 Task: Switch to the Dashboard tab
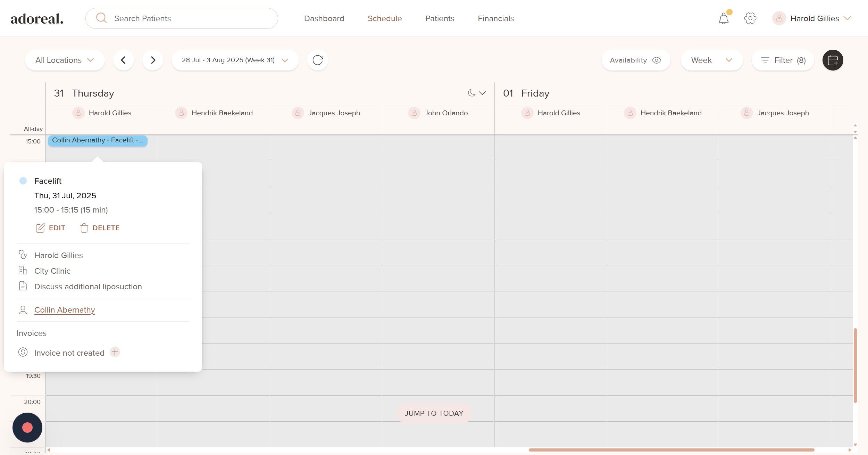click(x=324, y=18)
